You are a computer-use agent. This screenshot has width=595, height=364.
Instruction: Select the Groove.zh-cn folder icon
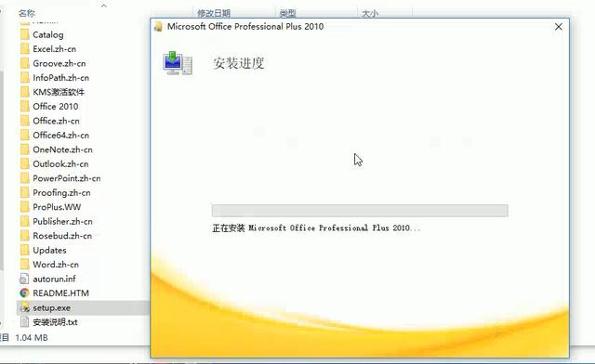pos(25,64)
